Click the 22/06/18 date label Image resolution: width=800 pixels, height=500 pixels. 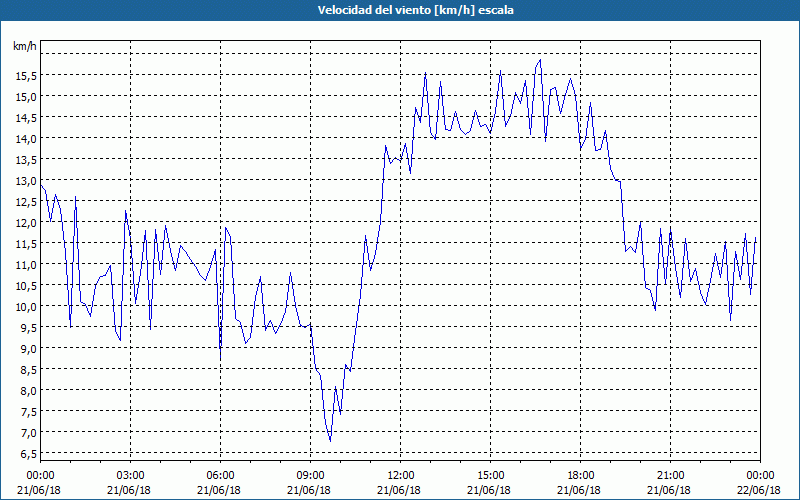tap(759, 490)
